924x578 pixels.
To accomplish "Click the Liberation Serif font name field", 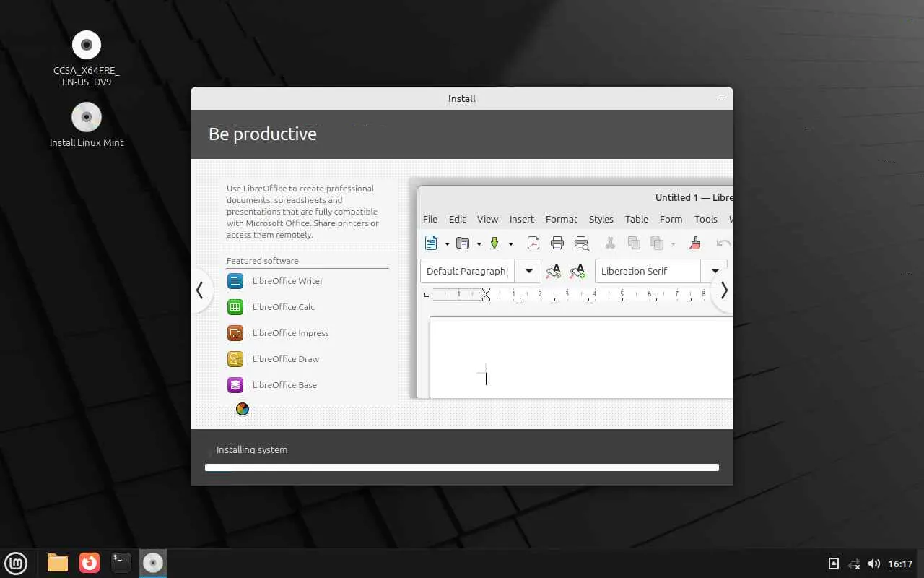I will [x=648, y=271].
